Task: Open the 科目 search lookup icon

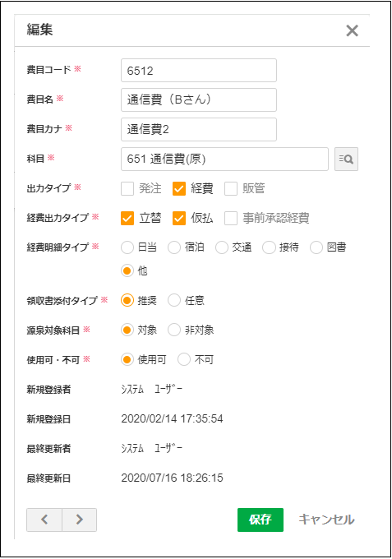Action: coord(346,159)
